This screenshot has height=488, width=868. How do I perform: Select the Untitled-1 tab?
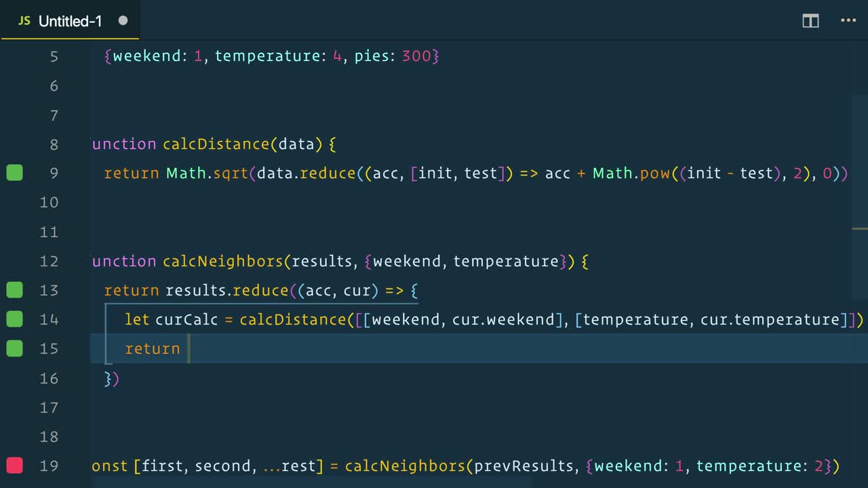(71, 21)
